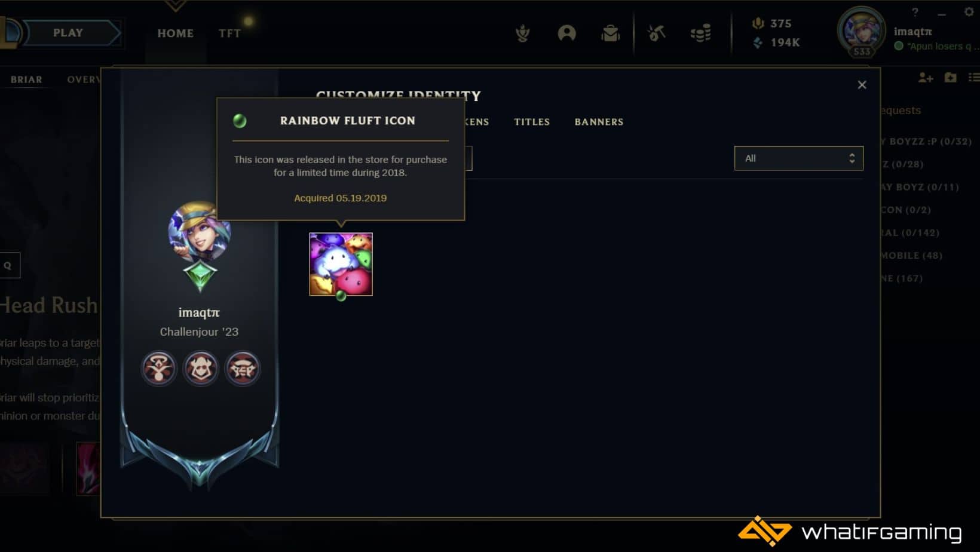This screenshot has height=552, width=980.
Task: Expand the BOYZZ :P (0/32) friends group
Action: (x=926, y=142)
